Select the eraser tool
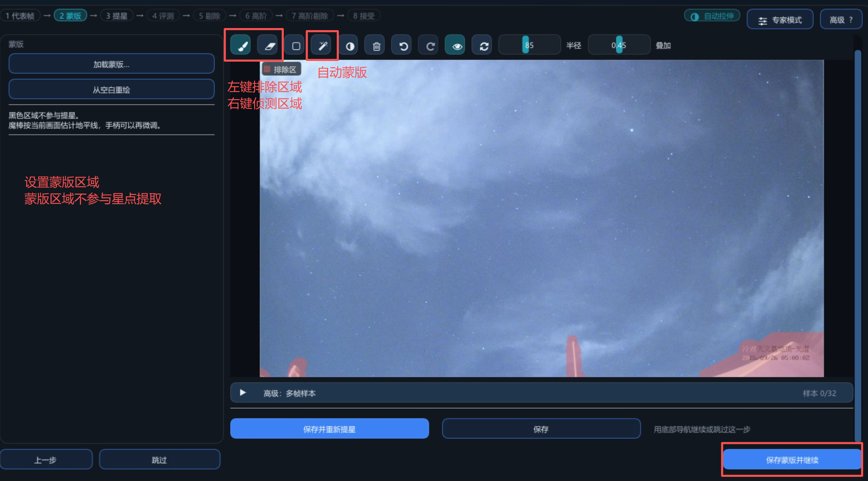The width and height of the screenshot is (868, 481). pyautogui.click(x=268, y=45)
